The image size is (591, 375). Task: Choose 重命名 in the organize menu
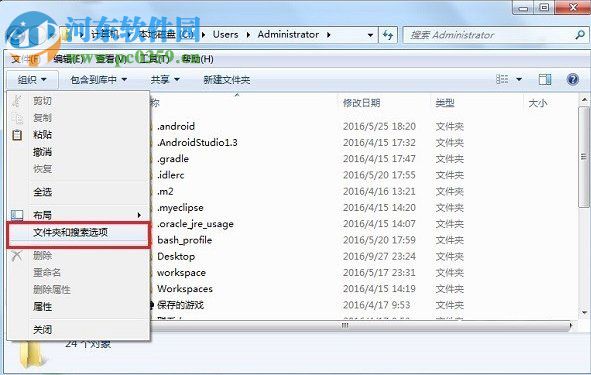46,272
